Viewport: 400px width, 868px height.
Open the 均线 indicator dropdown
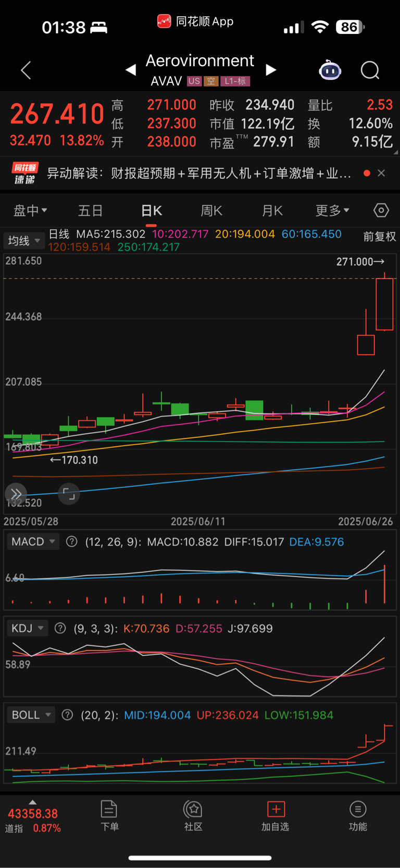(23, 240)
